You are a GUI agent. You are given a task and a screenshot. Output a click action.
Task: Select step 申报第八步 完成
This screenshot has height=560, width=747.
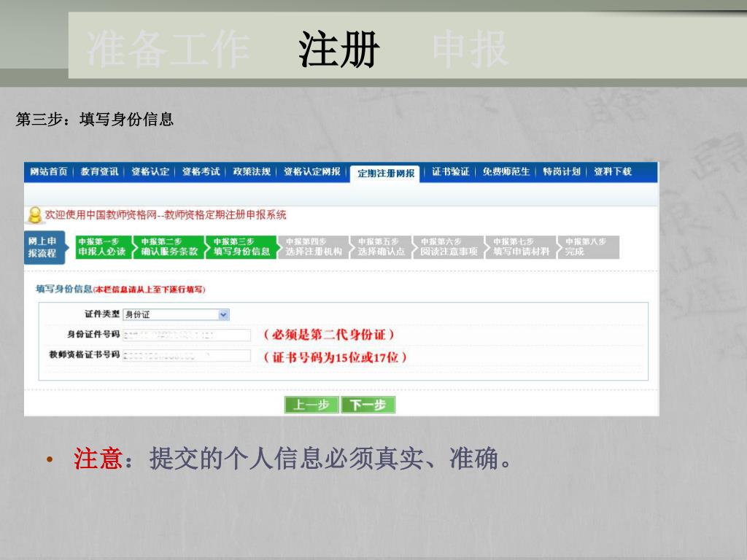(x=589, y=247)
